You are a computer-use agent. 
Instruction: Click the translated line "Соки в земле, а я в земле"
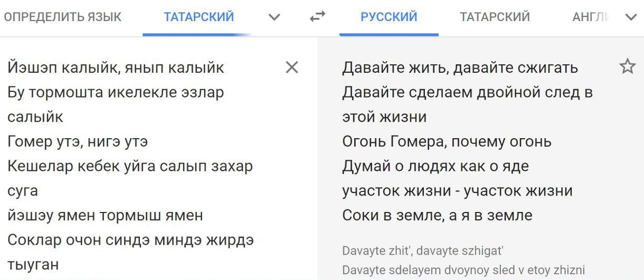click(x=437, y=215)
